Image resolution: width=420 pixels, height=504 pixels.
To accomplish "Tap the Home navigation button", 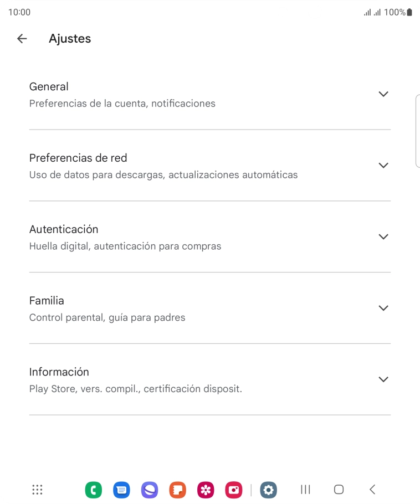I will (339, 490).
